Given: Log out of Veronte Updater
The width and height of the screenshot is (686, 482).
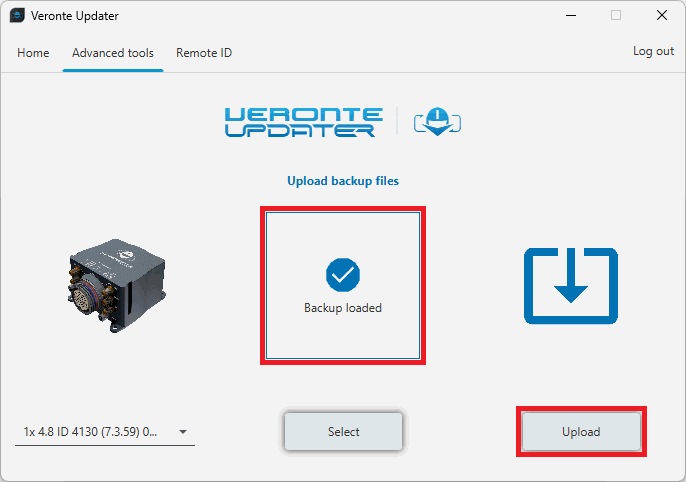Looking at the screenshot, I should pyautogui.click(x=653, y=51).
